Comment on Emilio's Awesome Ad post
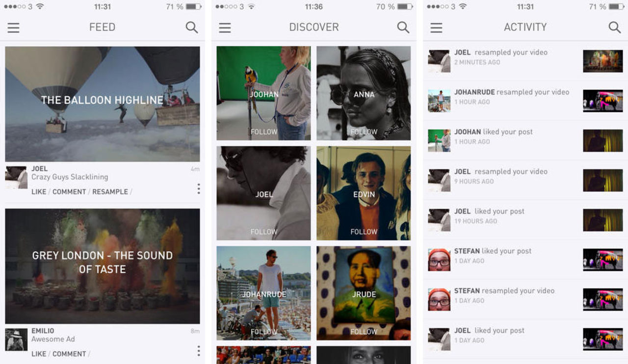Image resolution: width=628 pixels, height=364 pixels. tap(69, 354)
